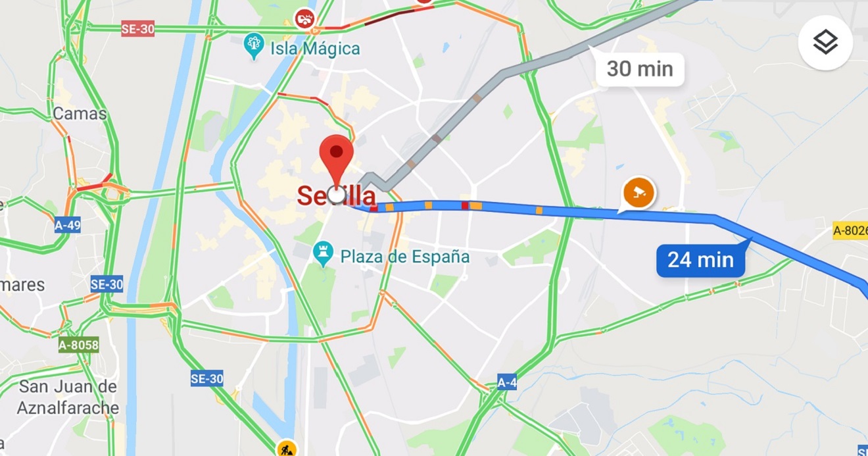
Task: Tap the A-4 highway shield
Action: click(506, 382)
